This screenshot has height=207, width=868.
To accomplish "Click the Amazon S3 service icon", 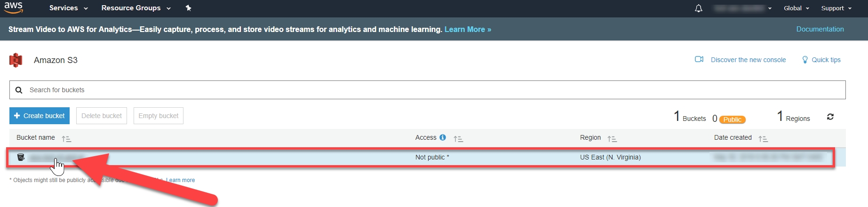I will [x=16, y=60].
